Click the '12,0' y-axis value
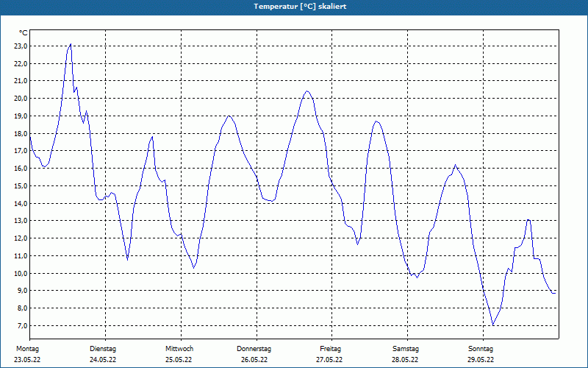The image size is (588, 368). [21, 238]
